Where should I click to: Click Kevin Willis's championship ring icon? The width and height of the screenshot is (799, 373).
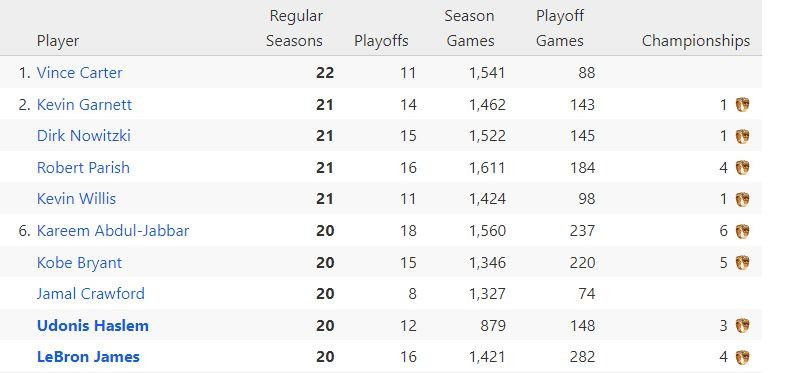click(742, 199)
